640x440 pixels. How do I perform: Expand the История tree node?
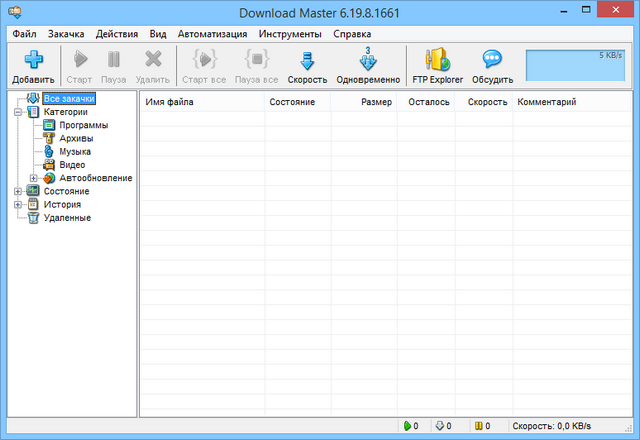(x=18, y=204)
